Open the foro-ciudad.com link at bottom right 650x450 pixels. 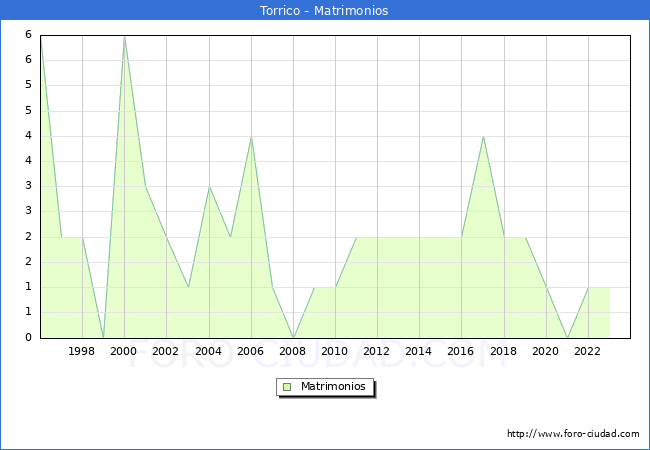pyautogui.click(x=573, y=434)
